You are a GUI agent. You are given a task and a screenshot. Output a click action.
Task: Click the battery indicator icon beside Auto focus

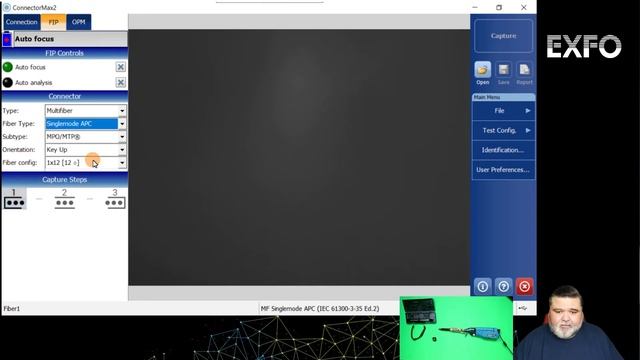pos(7,39)
